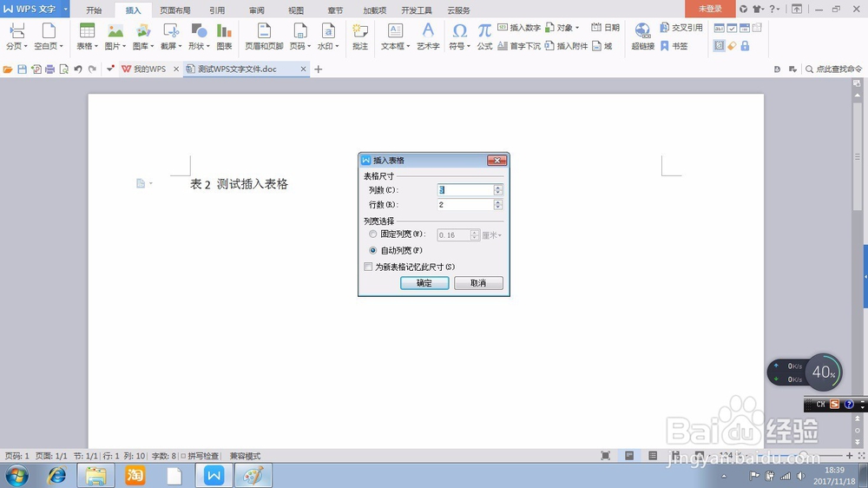Toggle 拼写检查 in status bar
The height and width of the screenshot is (488, 868).
[200, 456]
